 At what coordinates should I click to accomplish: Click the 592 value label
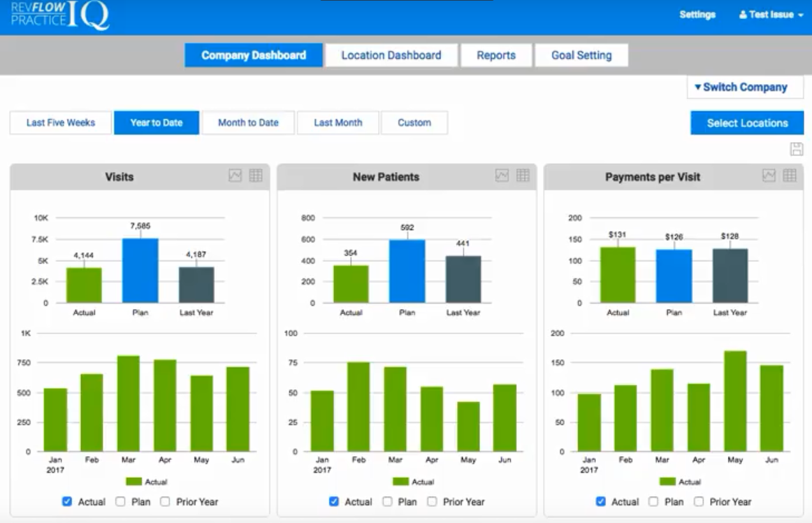407,227
